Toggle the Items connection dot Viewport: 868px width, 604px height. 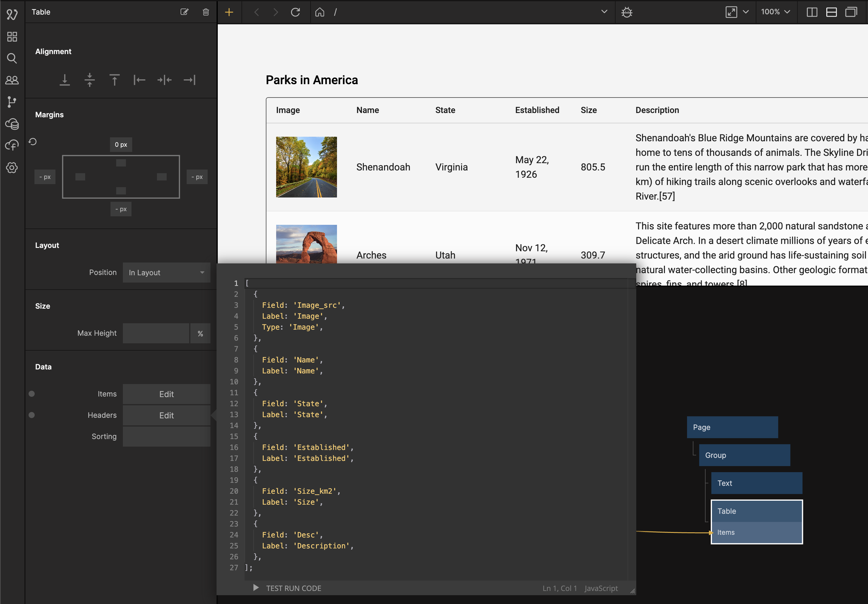(32, 393)
